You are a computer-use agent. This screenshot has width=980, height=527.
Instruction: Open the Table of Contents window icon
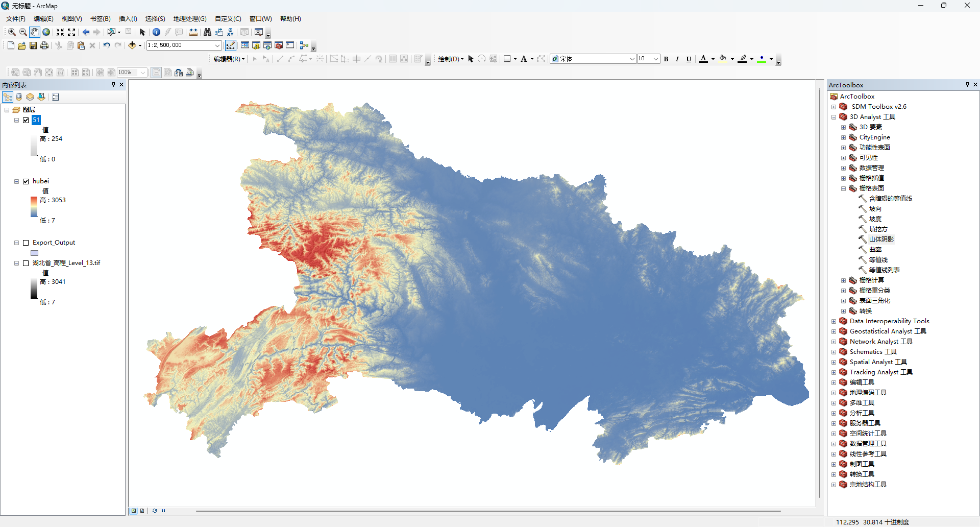click(x=245, y=45)
